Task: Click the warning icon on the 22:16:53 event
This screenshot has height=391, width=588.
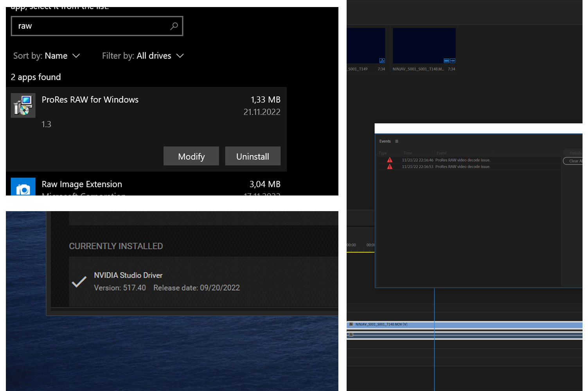Action: click(390, 166)
